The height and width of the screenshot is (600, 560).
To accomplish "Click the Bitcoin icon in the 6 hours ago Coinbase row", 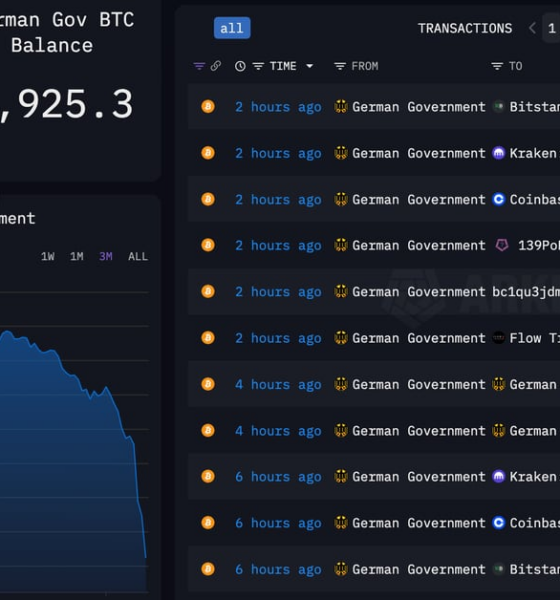I will pos(208,523).
